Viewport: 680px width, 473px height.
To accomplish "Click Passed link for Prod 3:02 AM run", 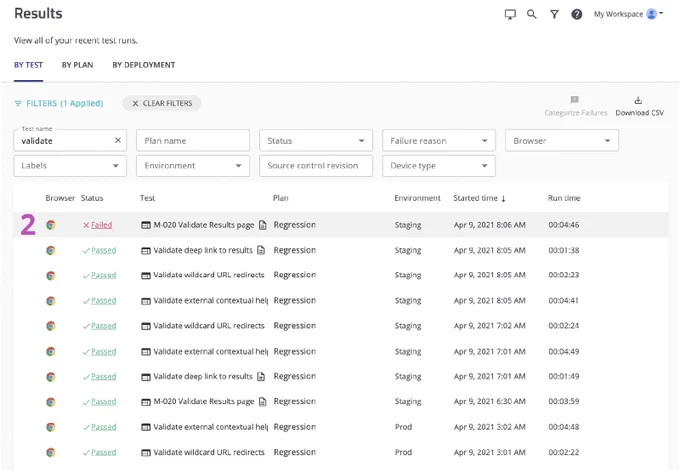I will (x=104, y=427).
